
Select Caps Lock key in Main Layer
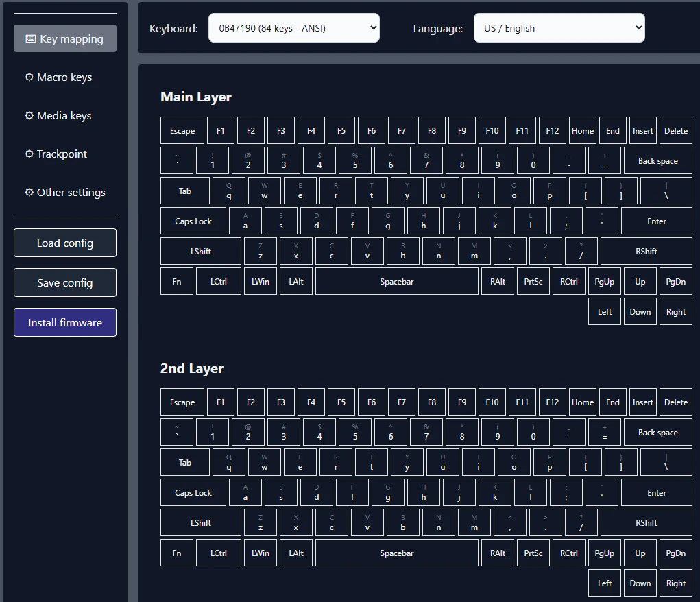[193, 221]
